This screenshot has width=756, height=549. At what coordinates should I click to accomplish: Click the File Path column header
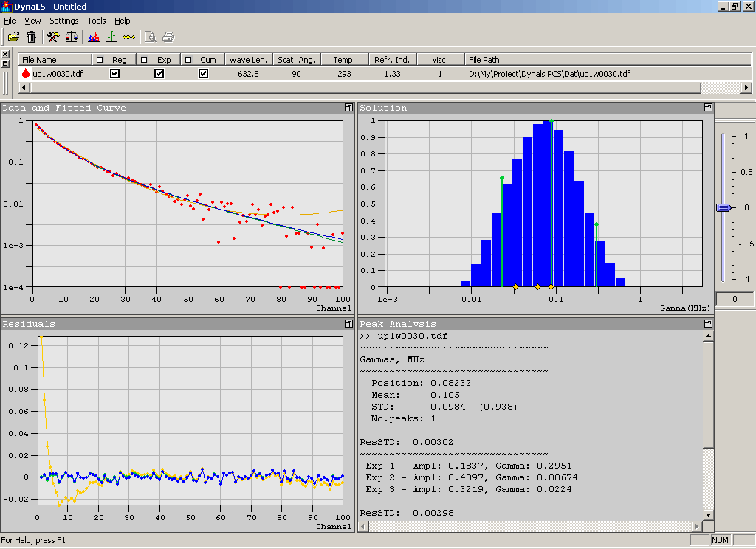click(484, 60)
